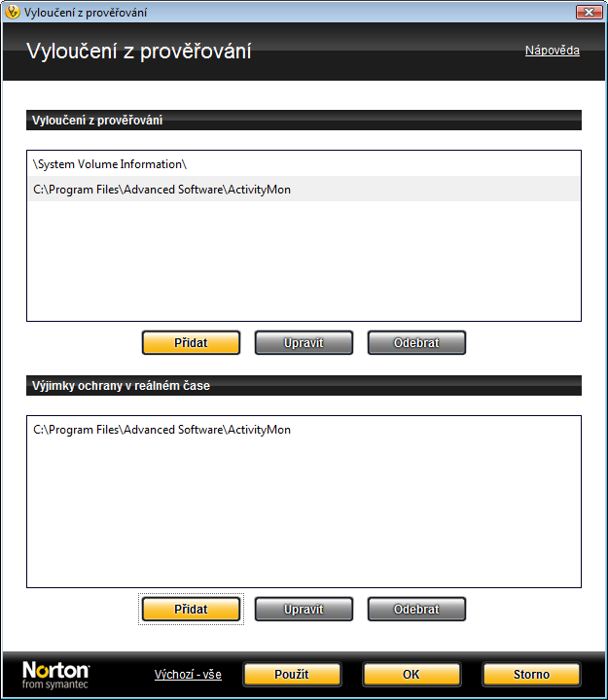Click Přidat under the scan exclusions list
The height and width of the screenshot is (700, 608).
pos(191,343)
